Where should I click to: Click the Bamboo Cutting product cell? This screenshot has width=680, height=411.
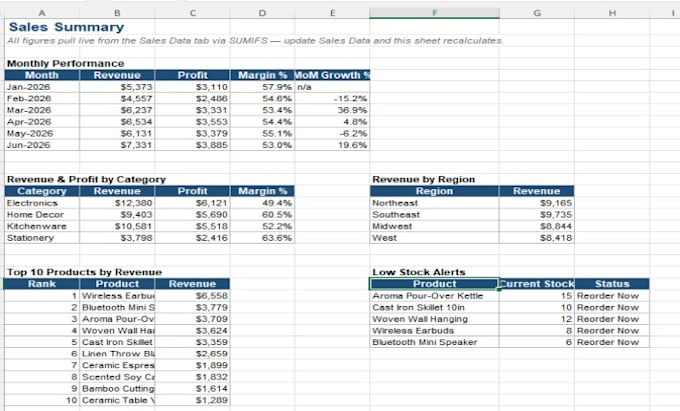pos(117,388)
